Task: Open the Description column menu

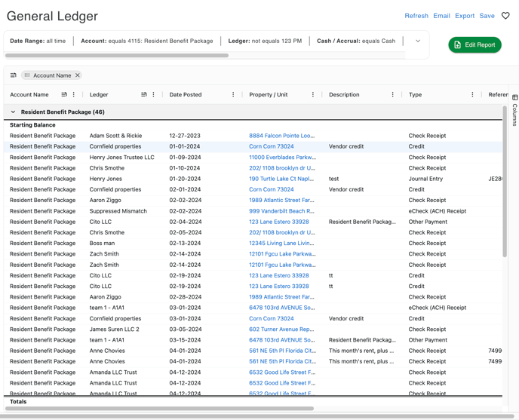Action: (x=393, y=95)
